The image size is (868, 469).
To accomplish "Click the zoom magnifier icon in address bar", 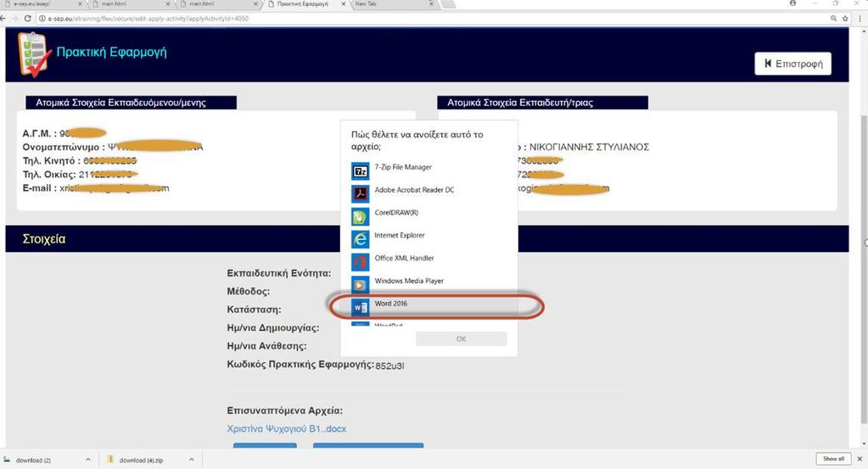I will [833, 19].
